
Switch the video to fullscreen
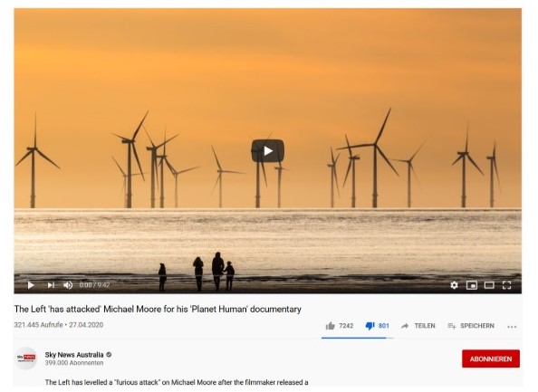pyautogui.click(x=507, y=285)
